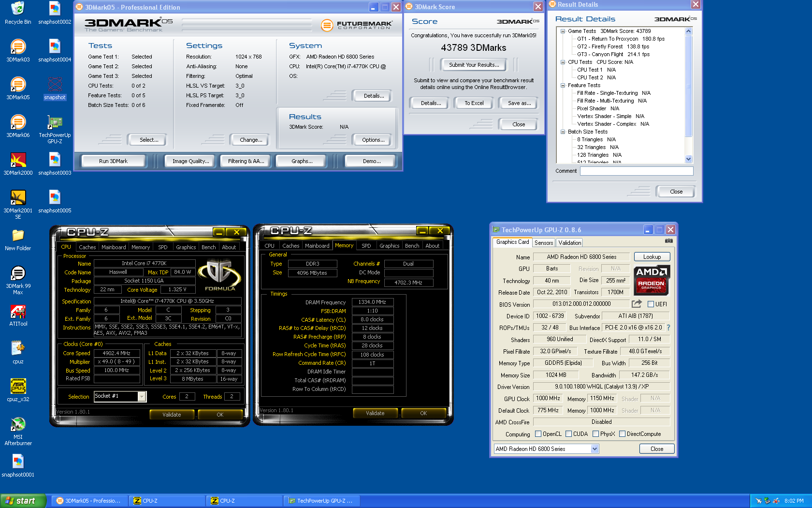Switch to Sensors tab in GPU-Z

544,243
